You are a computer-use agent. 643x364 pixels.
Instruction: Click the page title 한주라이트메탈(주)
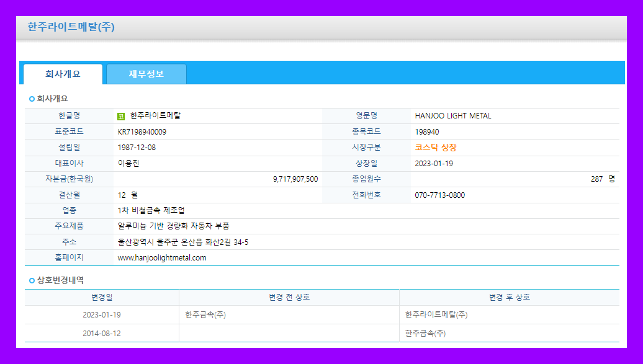(71, 27)
